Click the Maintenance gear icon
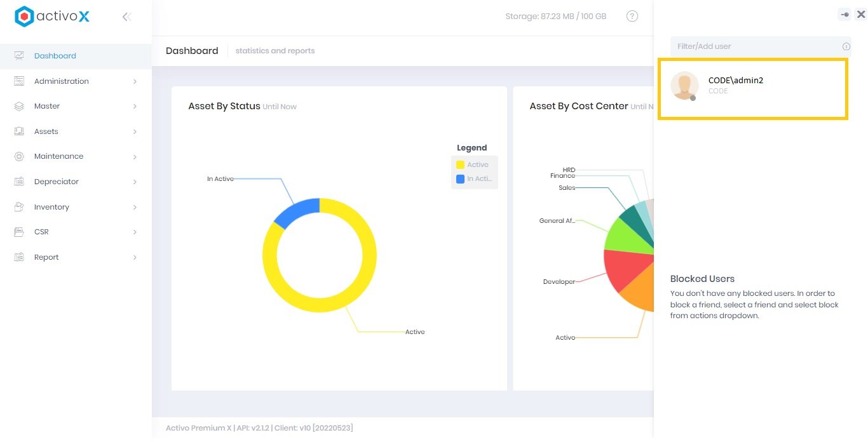Image resolution: width=868 pixels, height=442 pixels. click(x=19, y=156)
